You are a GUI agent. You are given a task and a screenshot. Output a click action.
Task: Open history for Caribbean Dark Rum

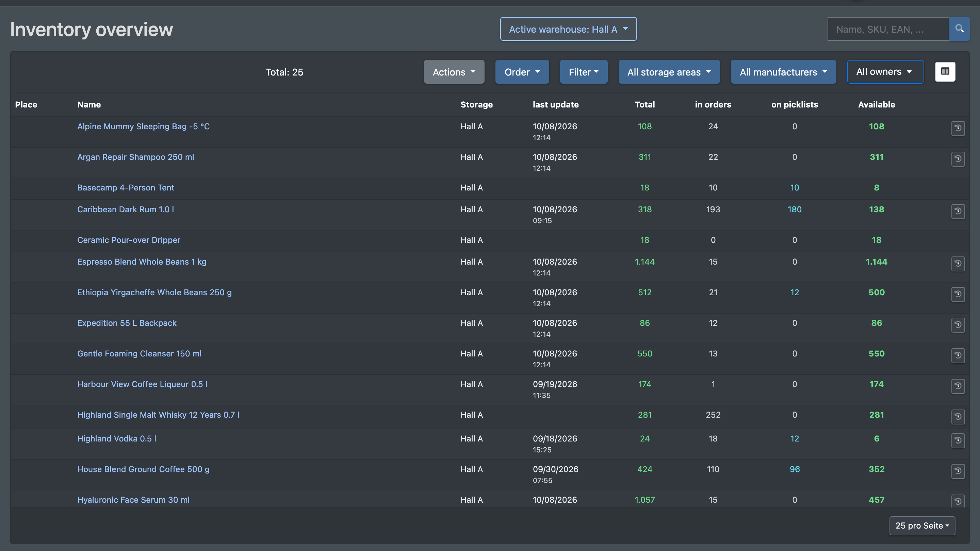coord(958,212)
